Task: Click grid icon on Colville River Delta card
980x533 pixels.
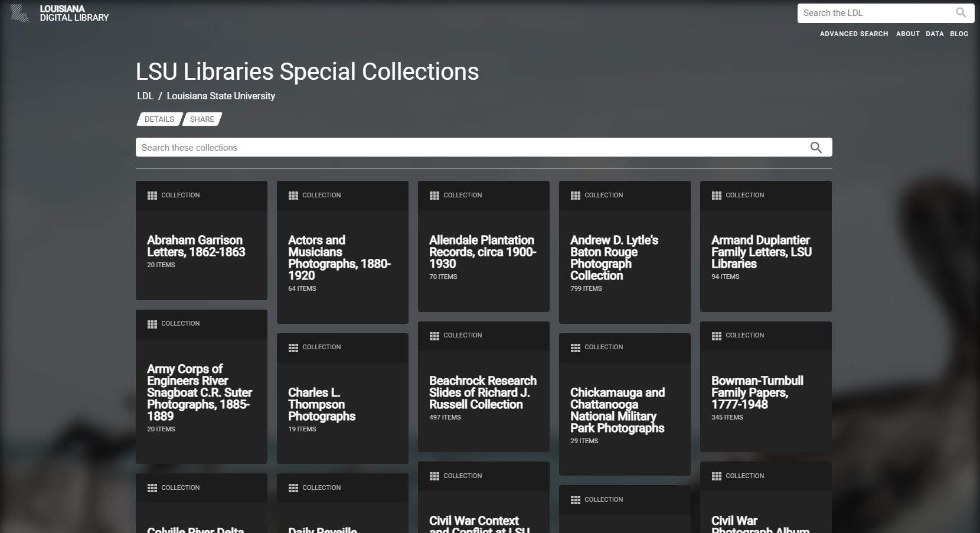Action: (x=152, y=488)
